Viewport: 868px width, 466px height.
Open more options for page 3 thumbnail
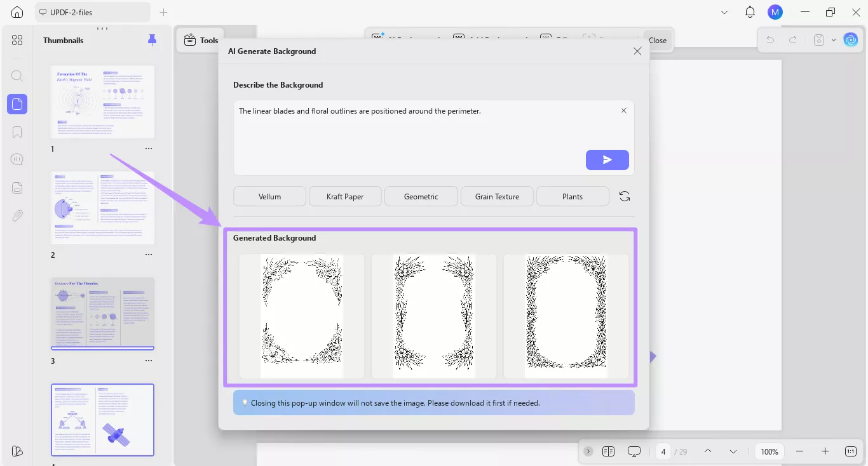(149, 361)
